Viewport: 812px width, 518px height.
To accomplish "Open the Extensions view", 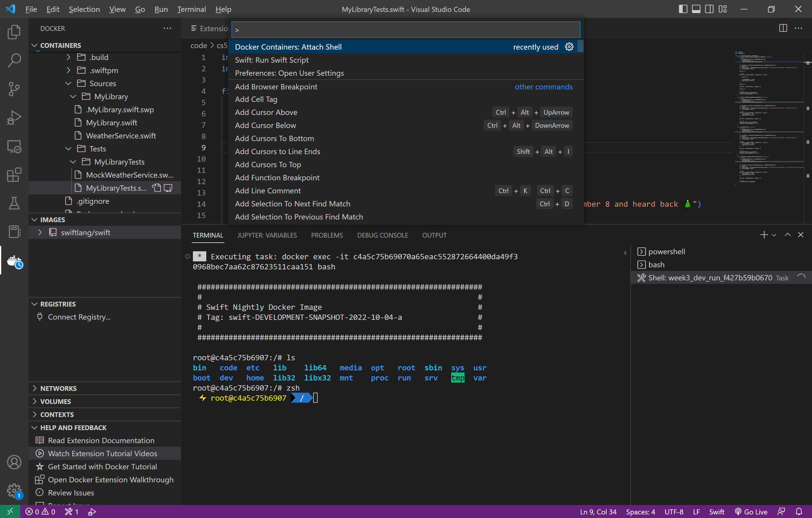I will pos(14,175).
